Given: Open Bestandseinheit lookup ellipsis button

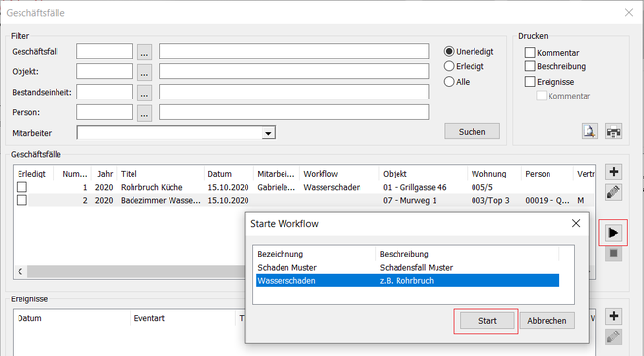Looking at the screenshot, I should click(x=144, y=93).
